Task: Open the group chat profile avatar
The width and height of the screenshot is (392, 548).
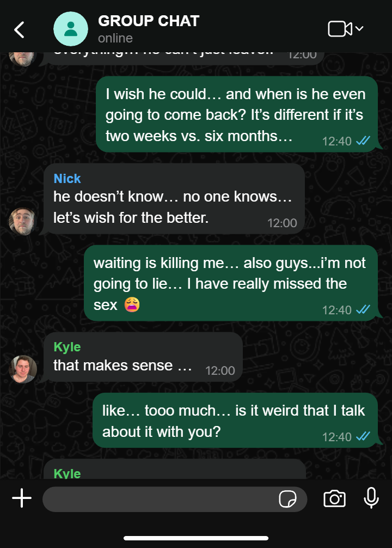Action: 71,29
